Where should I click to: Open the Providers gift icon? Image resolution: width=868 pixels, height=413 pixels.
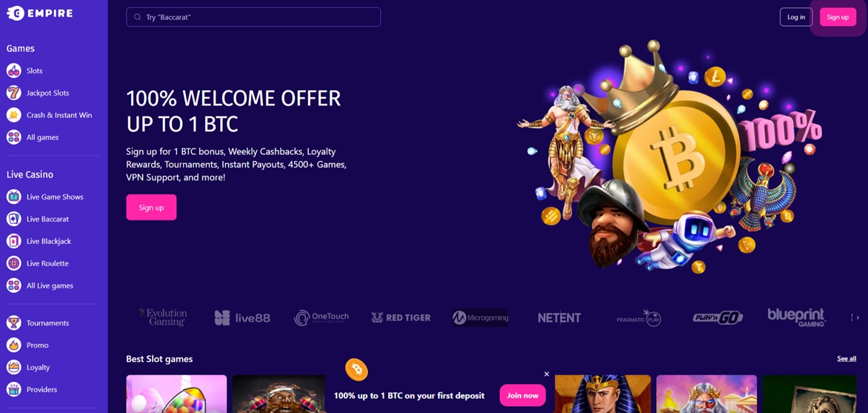(x=14, y=389)
